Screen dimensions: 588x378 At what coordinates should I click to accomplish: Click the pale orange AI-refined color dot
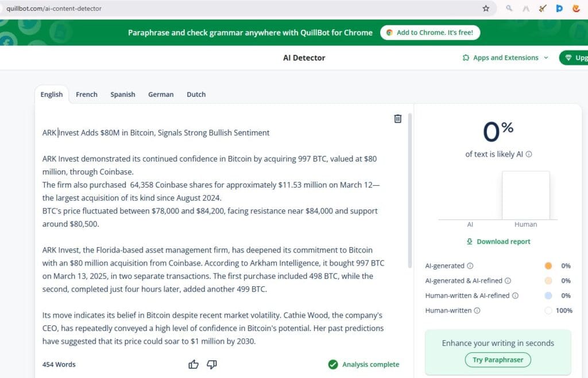pyautogui.click(x=548, y=280)
